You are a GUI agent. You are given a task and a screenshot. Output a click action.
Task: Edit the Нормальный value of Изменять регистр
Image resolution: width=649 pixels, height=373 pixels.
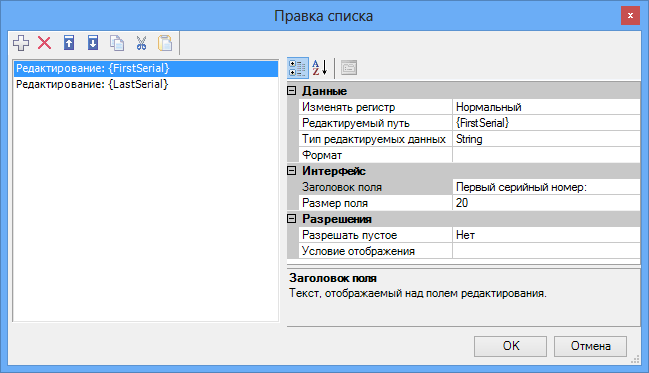(546, 107)
